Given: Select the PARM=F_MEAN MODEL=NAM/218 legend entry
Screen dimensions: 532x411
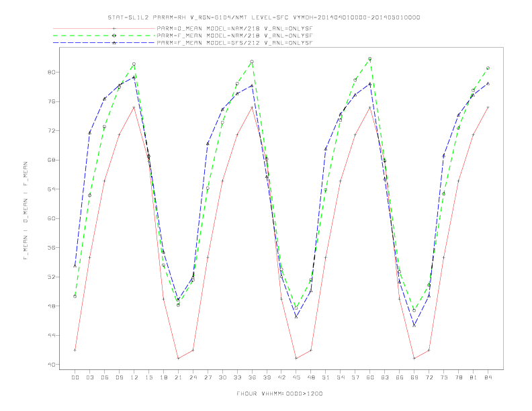Looking at the screenshot, I should [234, 36].
